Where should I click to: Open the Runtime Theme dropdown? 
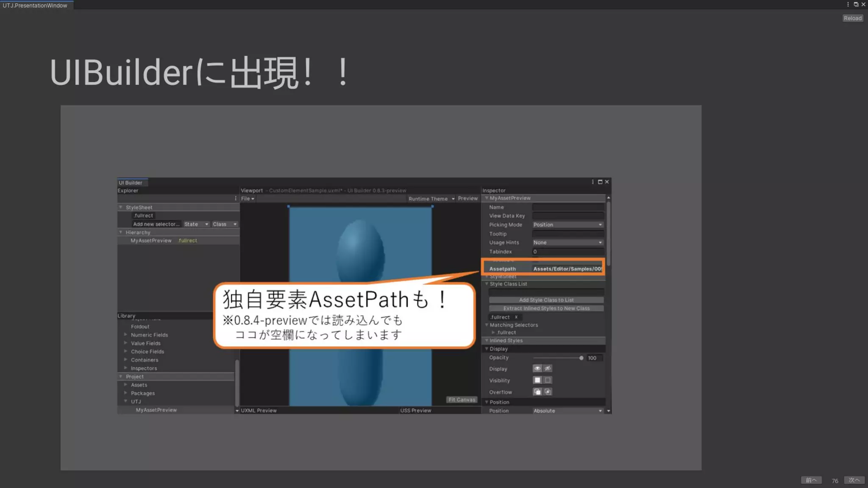click(x=431, y=199)
